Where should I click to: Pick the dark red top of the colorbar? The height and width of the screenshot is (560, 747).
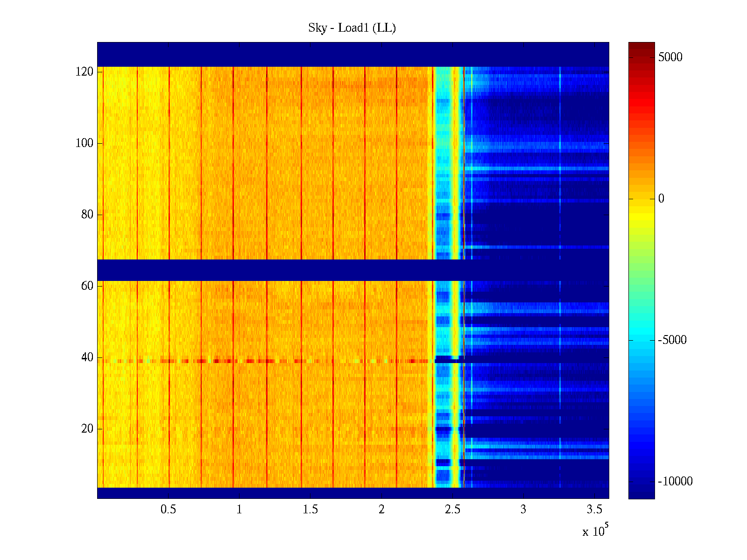click(641, 45)
